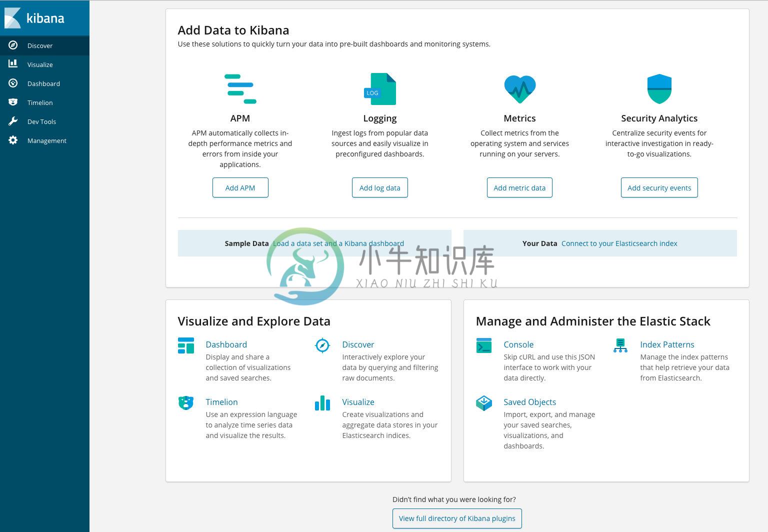Click the APM trace bars icon

(240, 89)
